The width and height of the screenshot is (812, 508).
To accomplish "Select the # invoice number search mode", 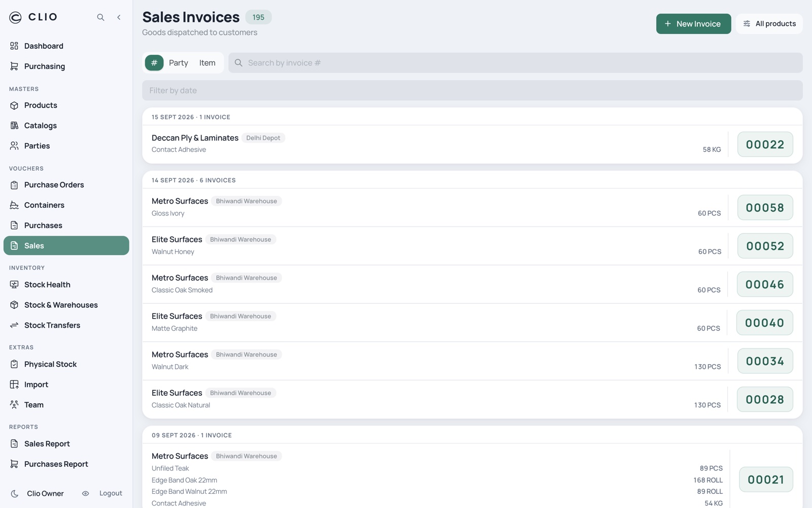I will [x=154, y=63].
